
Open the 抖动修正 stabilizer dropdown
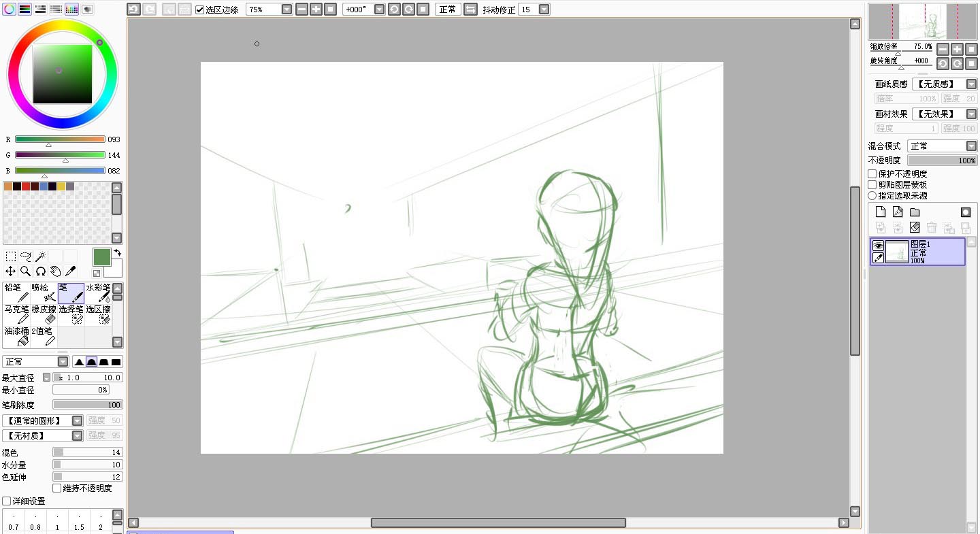click(544, 10)
